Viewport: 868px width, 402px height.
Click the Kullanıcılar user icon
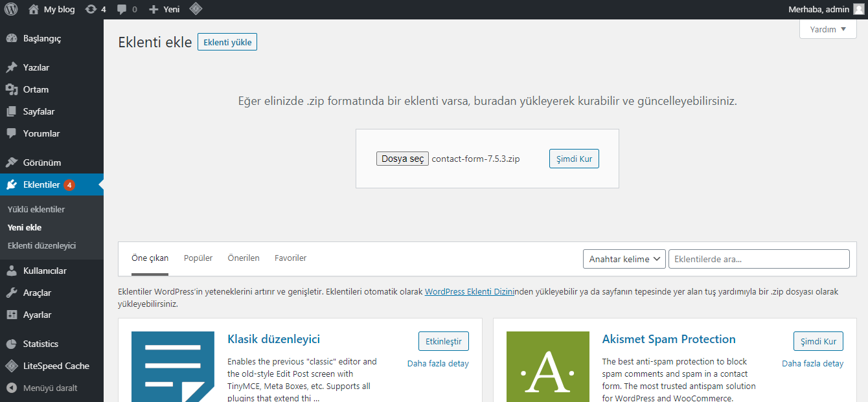(12, 271)
